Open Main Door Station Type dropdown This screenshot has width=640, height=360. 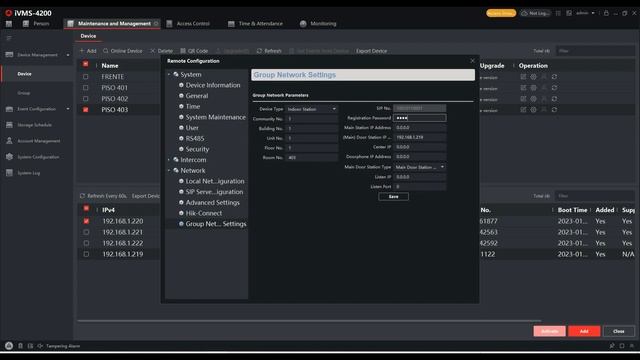tap(420, 167)
